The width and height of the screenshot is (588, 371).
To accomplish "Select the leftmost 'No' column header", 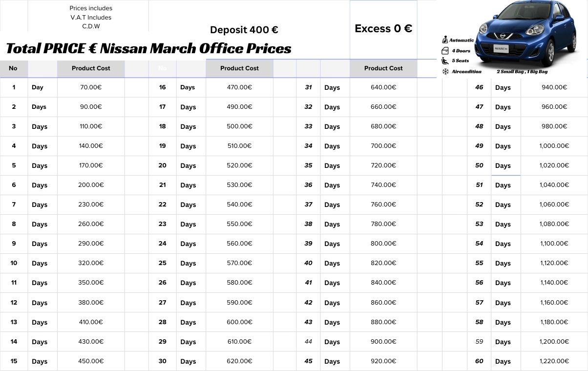I will [13, 68].
